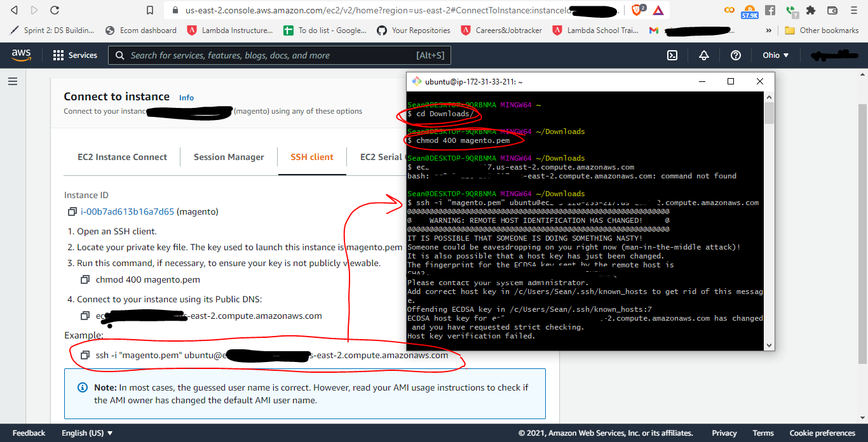Viewport: 868px width, 442px height.
Task: Go back with the browser back arrow
Action: [14, 10]
